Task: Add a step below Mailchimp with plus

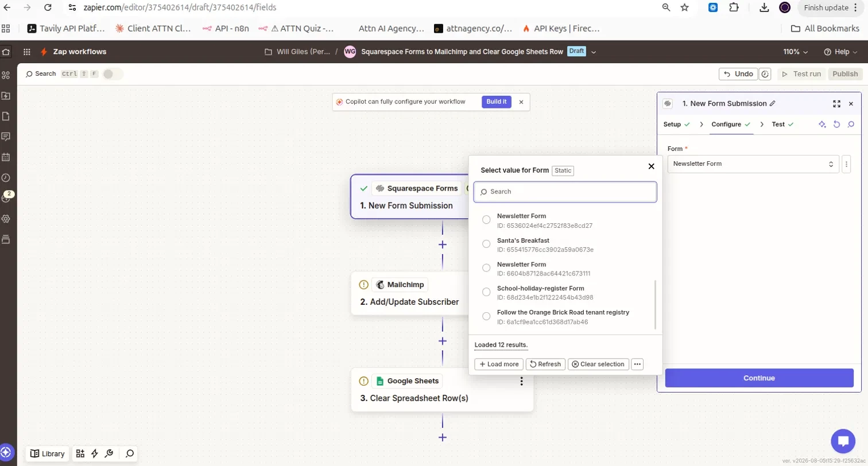Action: pos(443,341)
